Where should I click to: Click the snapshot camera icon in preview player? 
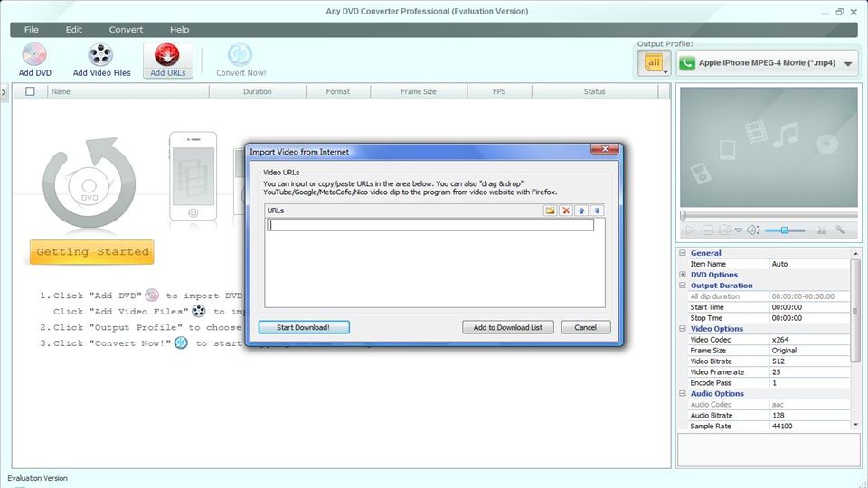point(725,230)
